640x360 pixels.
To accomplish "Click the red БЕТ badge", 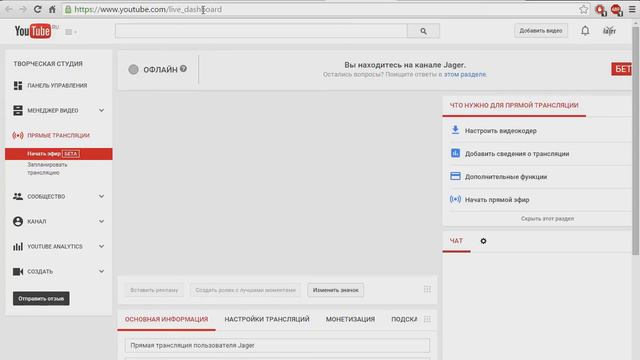I will (622, 69).
